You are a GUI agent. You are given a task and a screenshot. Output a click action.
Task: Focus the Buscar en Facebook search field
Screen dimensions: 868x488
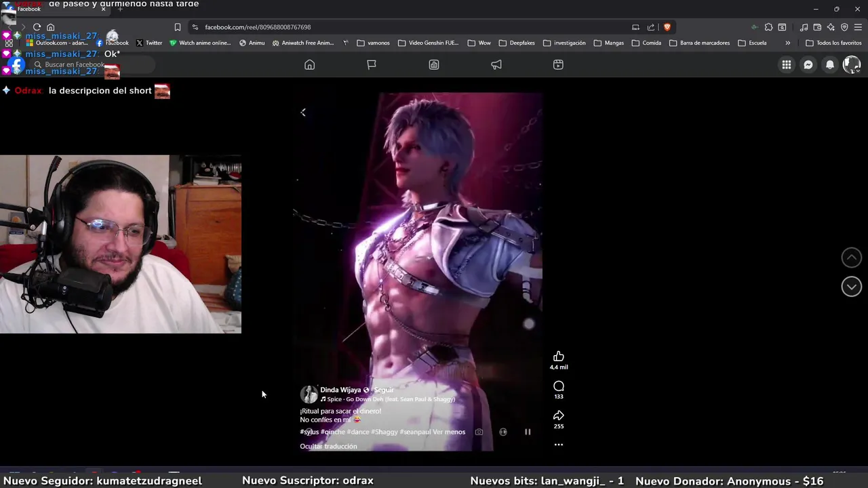[92, 65]
